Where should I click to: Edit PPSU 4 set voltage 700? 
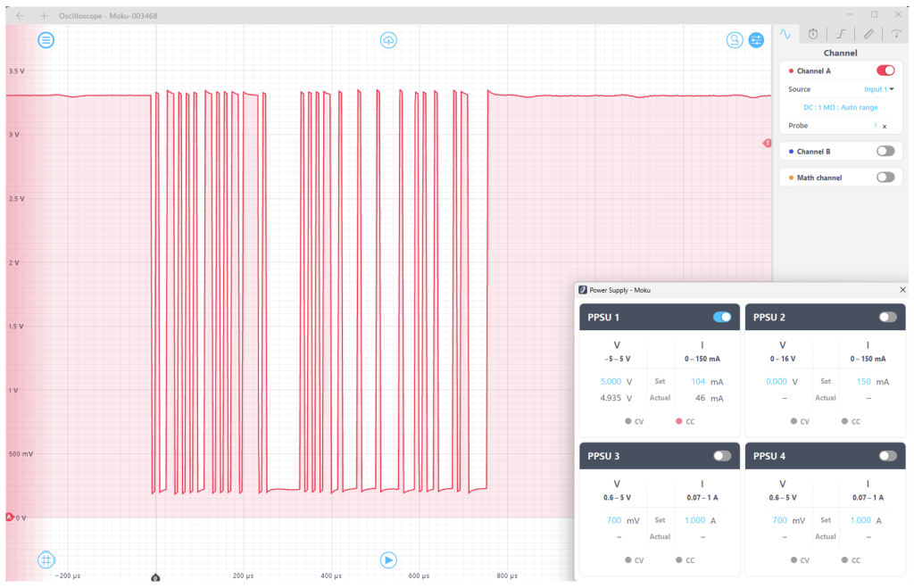pyautogui.click(x=779, y=520)
